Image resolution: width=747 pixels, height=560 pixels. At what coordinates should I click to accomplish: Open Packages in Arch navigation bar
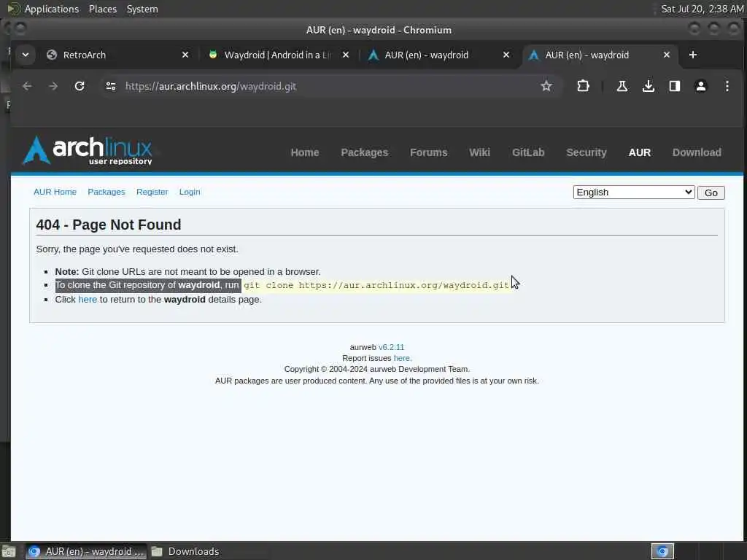coord(365,152)
